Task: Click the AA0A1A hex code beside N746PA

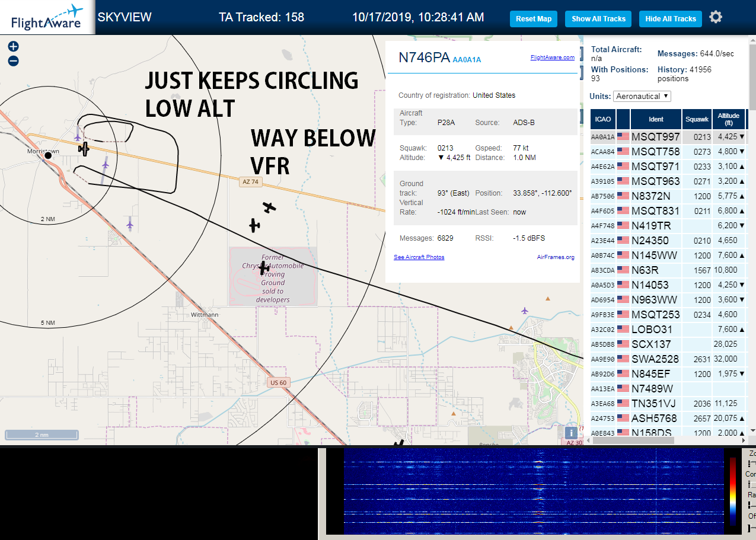Action: click(467, 60)
